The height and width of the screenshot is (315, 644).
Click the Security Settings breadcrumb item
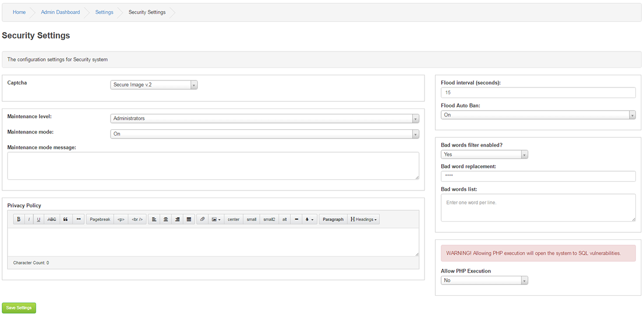(x=147, y=12)
